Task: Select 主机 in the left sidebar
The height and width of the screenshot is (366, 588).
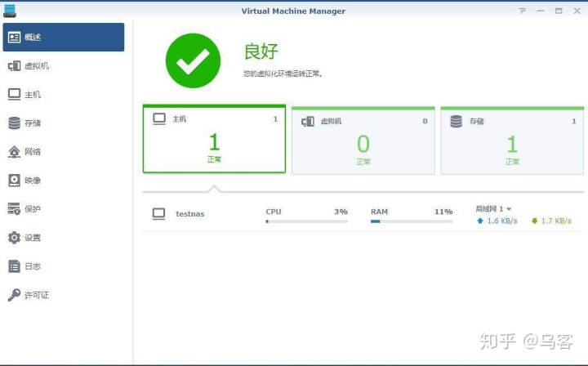Action: pyautogui.click(x=64, y=95)
